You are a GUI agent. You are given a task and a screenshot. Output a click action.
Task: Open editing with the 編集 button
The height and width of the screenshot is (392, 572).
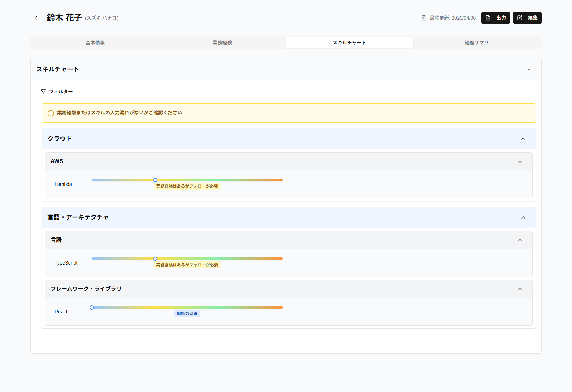coord(527,18)
